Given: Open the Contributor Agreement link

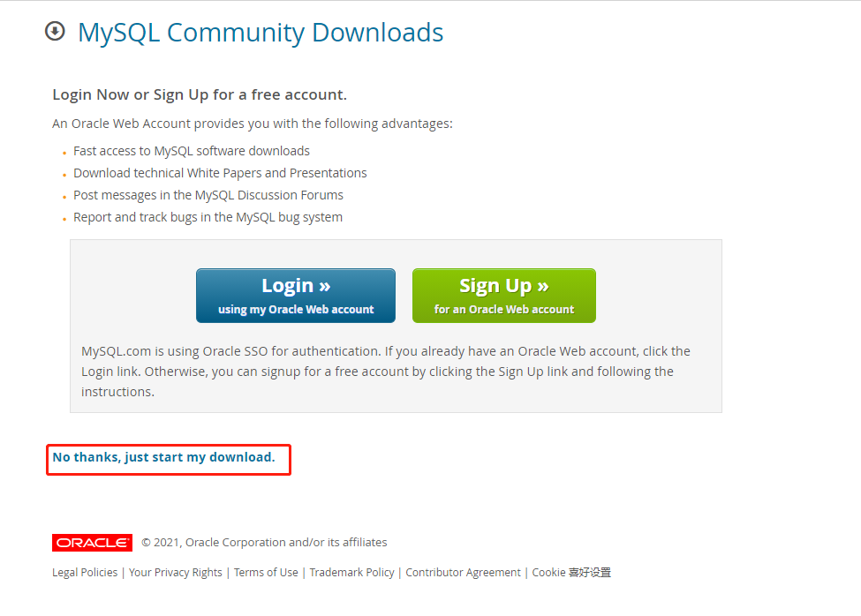Looking at the screenshot, I should point(463,572).
